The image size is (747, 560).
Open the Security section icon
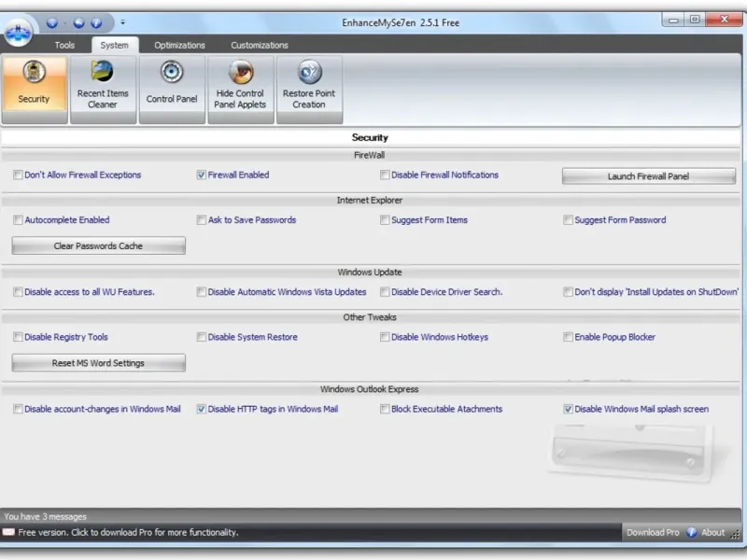click(34, 90)
